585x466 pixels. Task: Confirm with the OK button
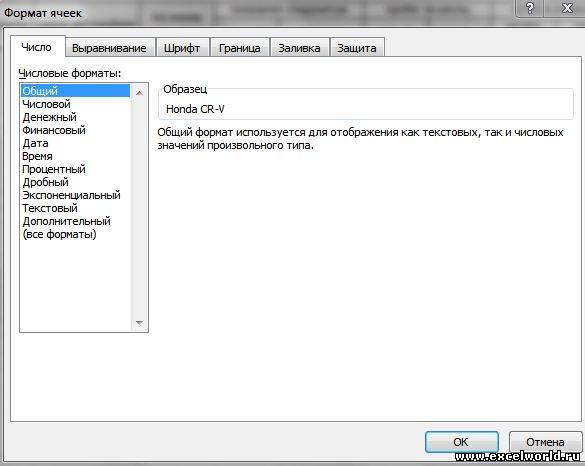(461, 442)
